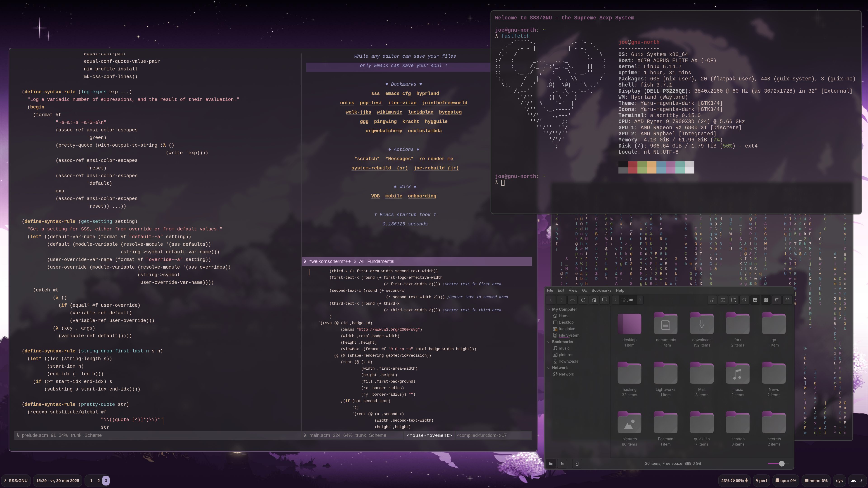Image resolution: width=868 pixels, height=488 pixels.
Task: Collapse the Bookmarks sidebar section
Action: pyautogui.click(x=549, y=342)
